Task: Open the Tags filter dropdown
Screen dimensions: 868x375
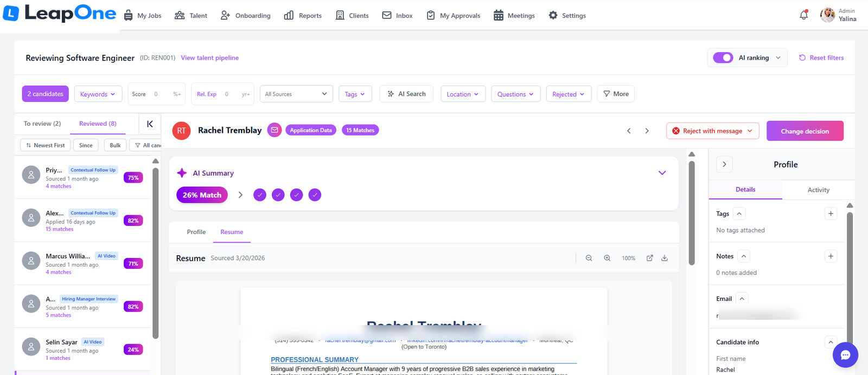Action: [x=355, y=94]
